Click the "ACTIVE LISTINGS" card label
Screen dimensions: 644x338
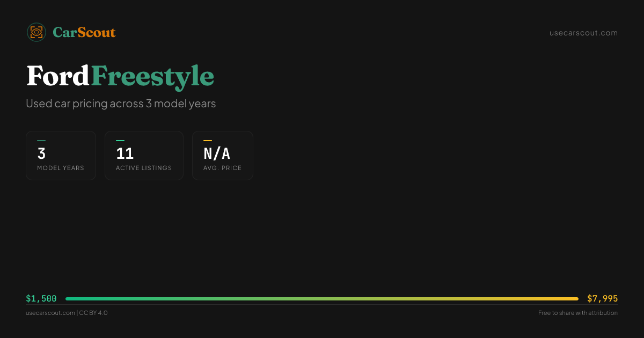click(144, 168)
